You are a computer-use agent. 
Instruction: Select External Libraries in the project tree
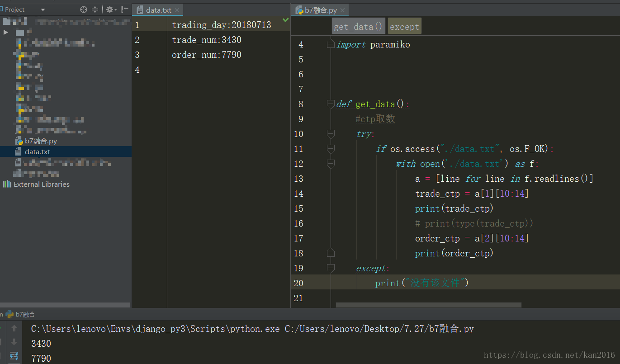pyautogui.click(x=41, y=184)
